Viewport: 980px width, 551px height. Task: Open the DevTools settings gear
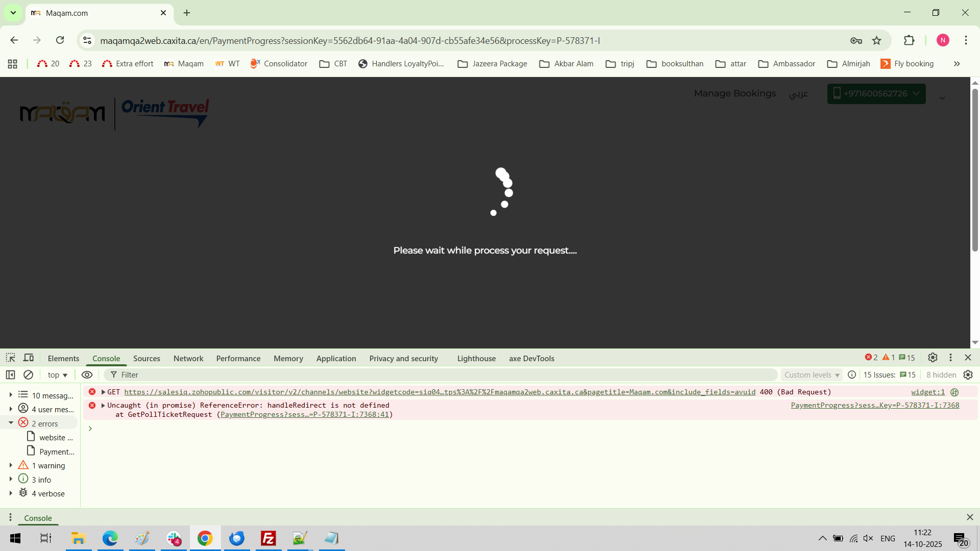(x=933, y=358)
